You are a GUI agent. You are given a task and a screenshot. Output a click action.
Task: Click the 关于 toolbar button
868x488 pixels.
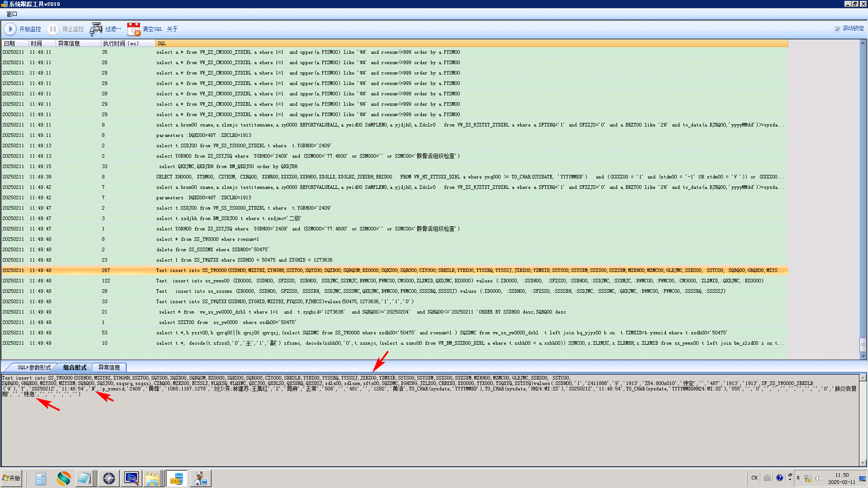(x=172, y=29)
